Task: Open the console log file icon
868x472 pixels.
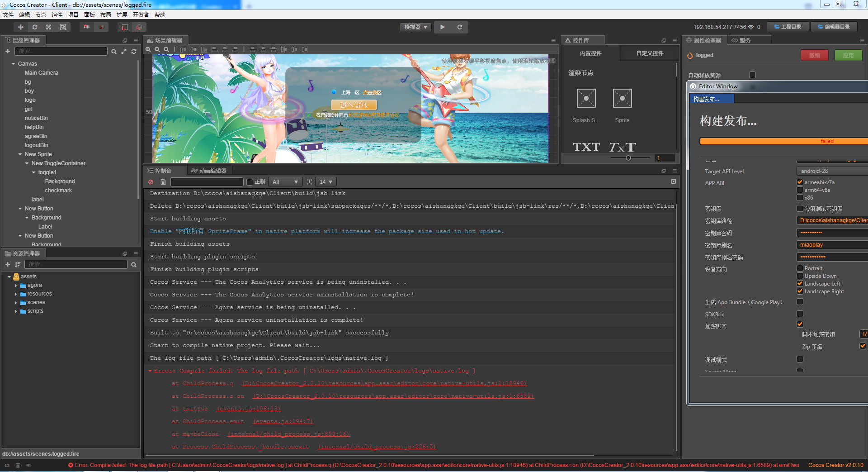Action: [163, 182]
